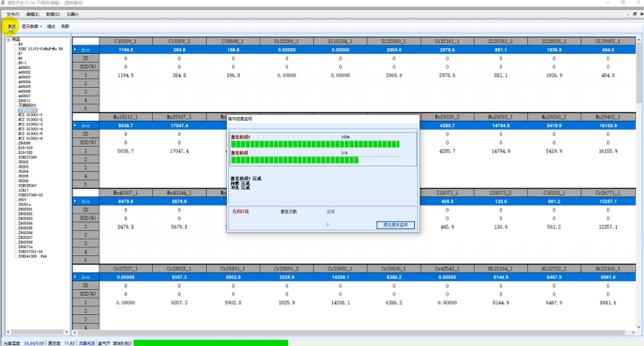Click the C19309_1 column header
The width and height of the screenshot is (644, 346).
pyautogui.click(x=125, y=41)
